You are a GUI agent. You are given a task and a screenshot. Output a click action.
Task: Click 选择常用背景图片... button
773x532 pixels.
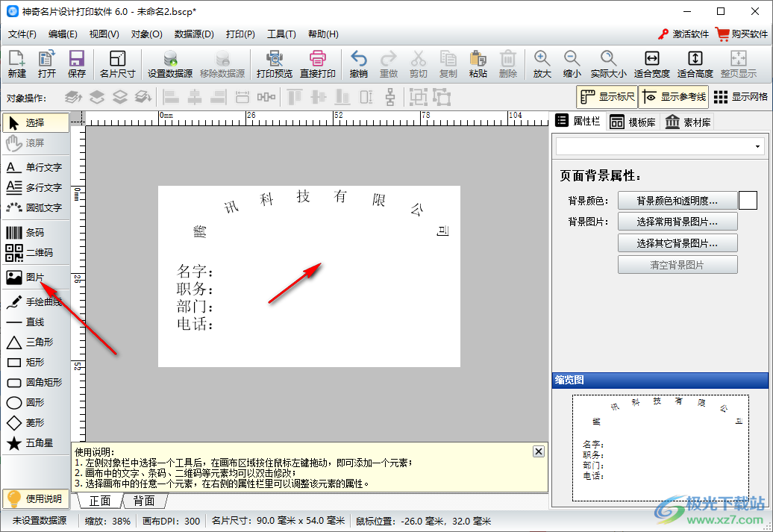click(x=677, y=222)
